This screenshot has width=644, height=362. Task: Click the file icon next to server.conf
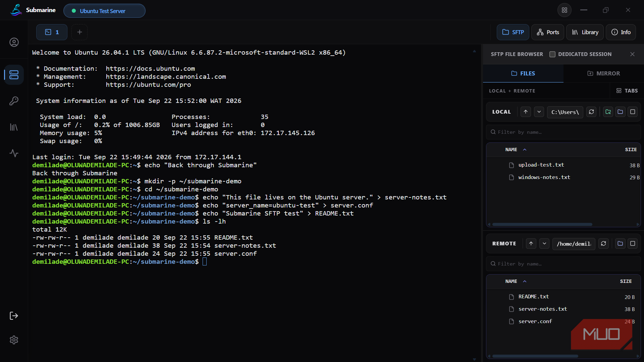(512, 321)
